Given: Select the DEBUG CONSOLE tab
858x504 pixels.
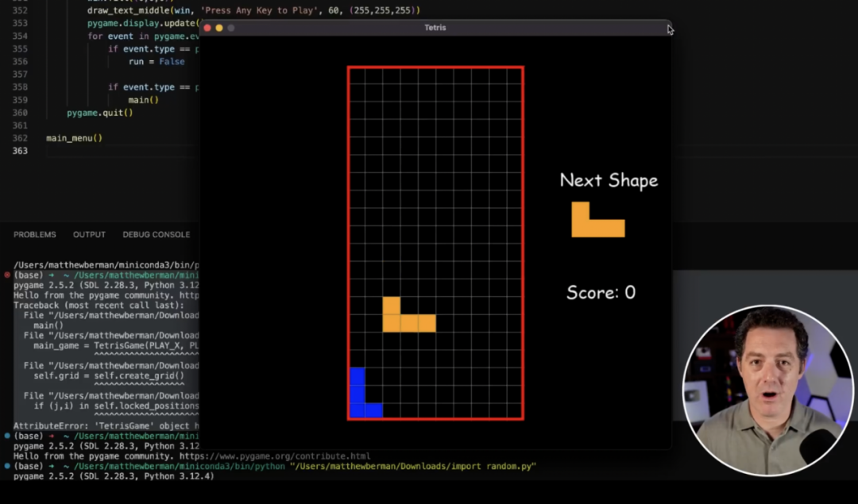Looking at the screenshot, I should [156, 235].
